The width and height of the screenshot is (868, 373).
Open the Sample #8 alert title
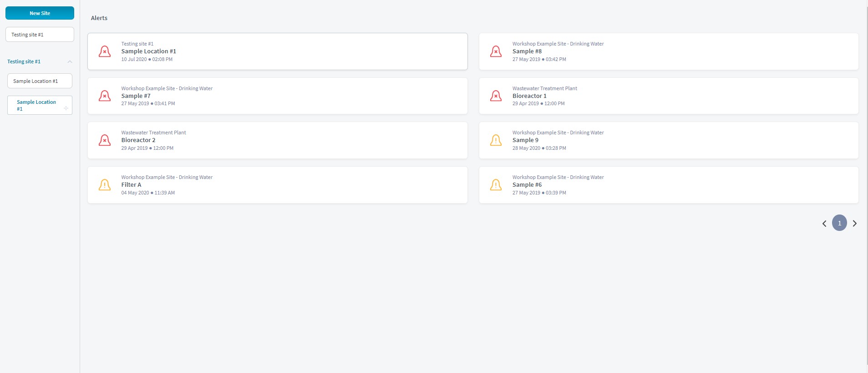click(527, 51)
